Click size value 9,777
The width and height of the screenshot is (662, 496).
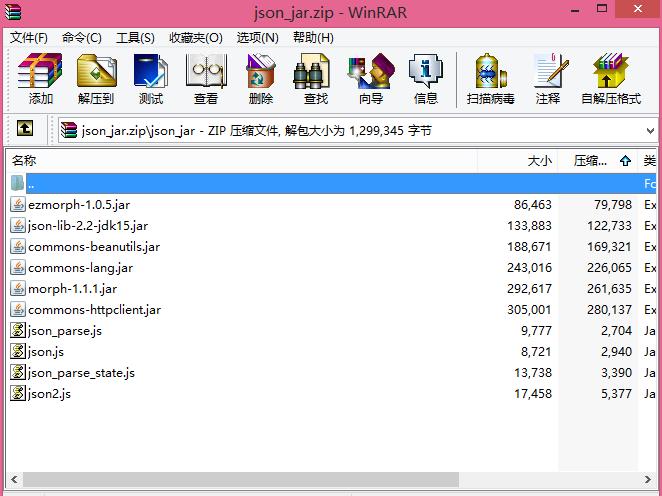536,331
